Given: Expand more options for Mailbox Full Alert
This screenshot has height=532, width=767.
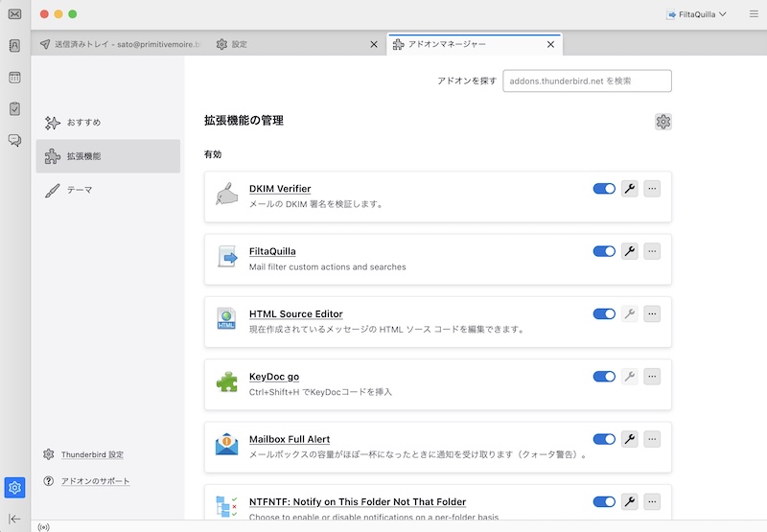Looking at the screenshot, I should (652, 439).
